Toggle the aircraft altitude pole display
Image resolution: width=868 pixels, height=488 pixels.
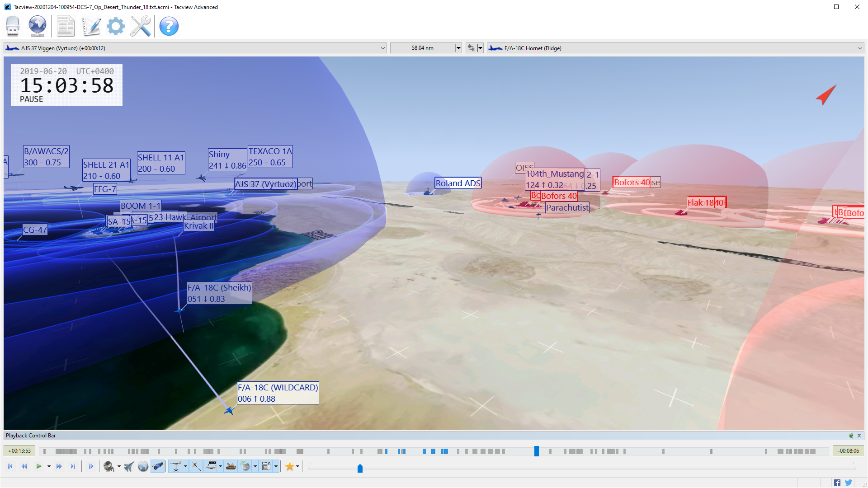(x=176, y=466)
